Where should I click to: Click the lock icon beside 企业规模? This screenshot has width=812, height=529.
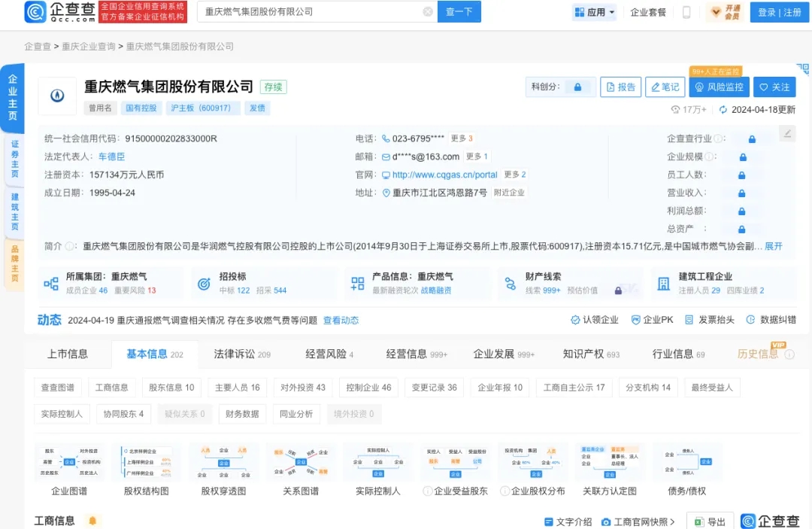[x=743, y=157]
